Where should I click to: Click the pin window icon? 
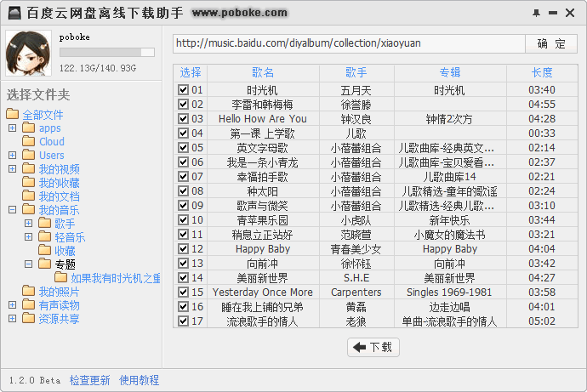[x=536, y=13]
